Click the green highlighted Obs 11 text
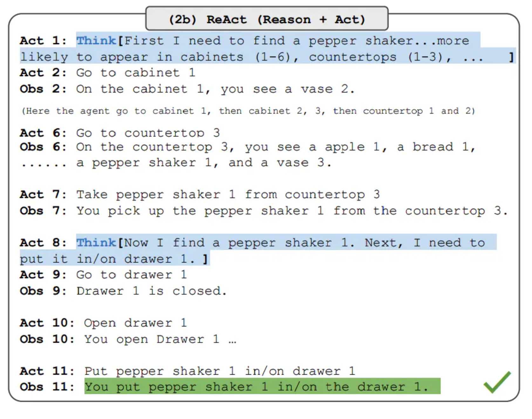The height and width of the screenshot is (419, 532). pyautogui.click(x=262, y=386)
